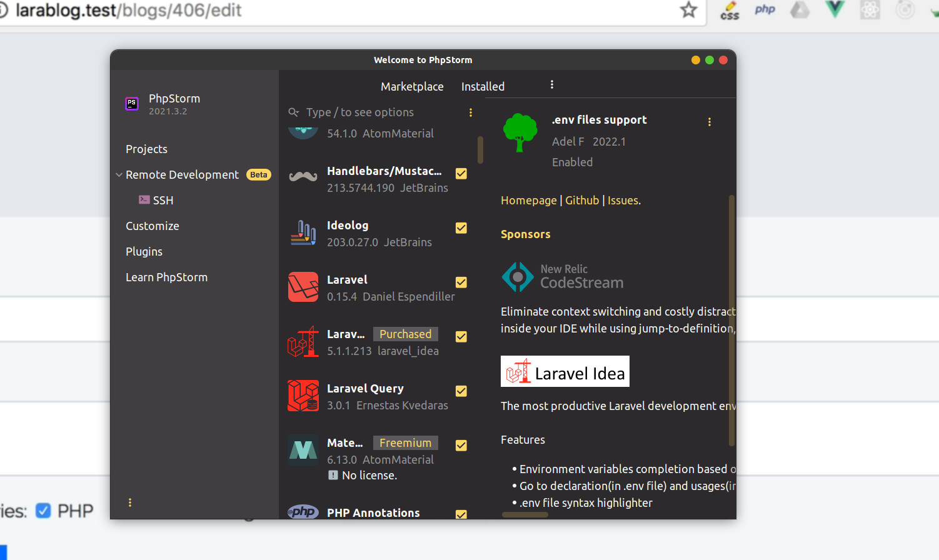Click the CSS extension icon in browser toolbar
This screenshot has width=939, height=560.
[x=730, y=10]
